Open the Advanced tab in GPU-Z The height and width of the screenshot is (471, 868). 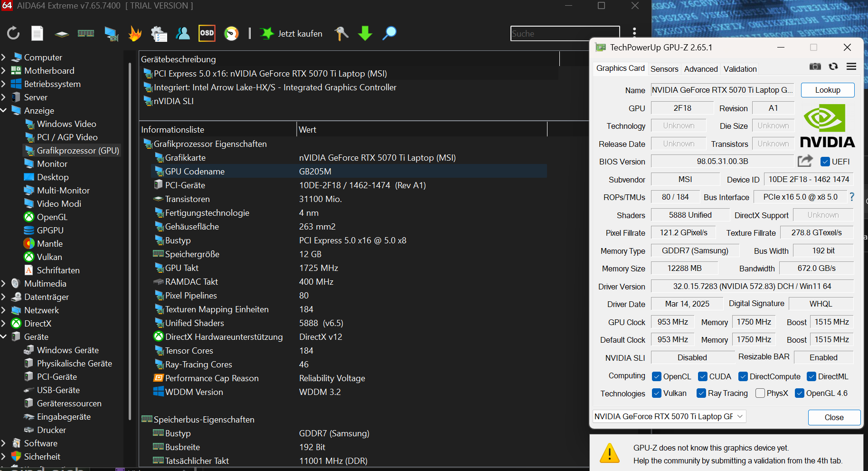tap(701, 69)
